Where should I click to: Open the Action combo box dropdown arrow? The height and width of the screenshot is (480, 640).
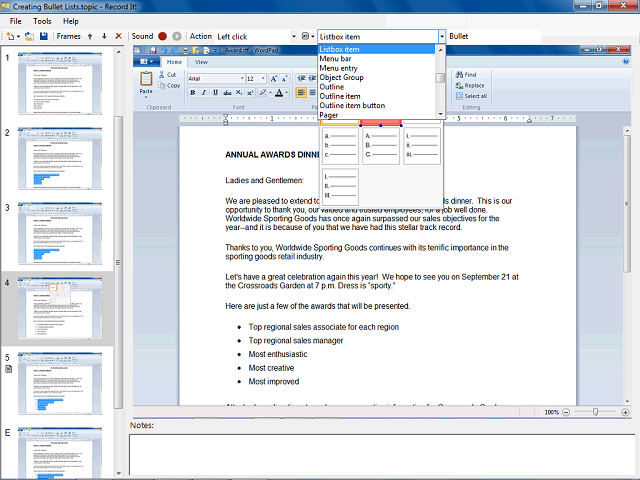point(293,36)
